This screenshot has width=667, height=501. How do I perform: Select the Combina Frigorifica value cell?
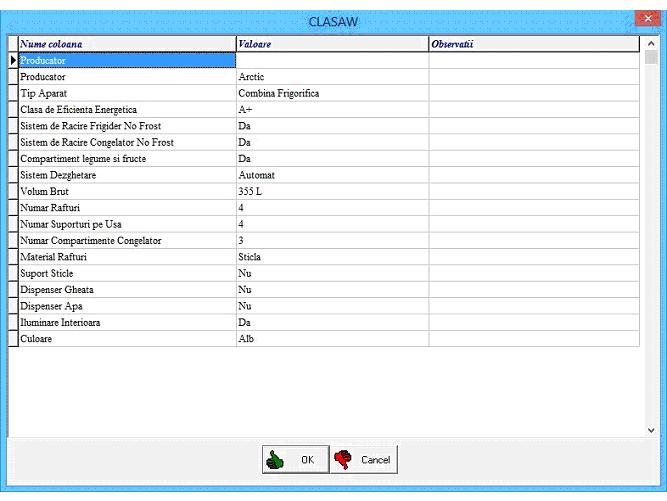(x=331, y=93)
